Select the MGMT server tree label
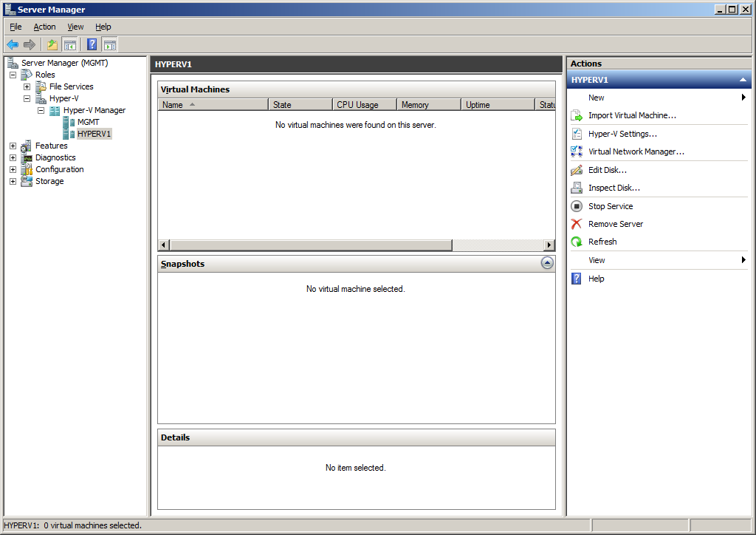The image size is (756, 535). click(x=89, y=122)
